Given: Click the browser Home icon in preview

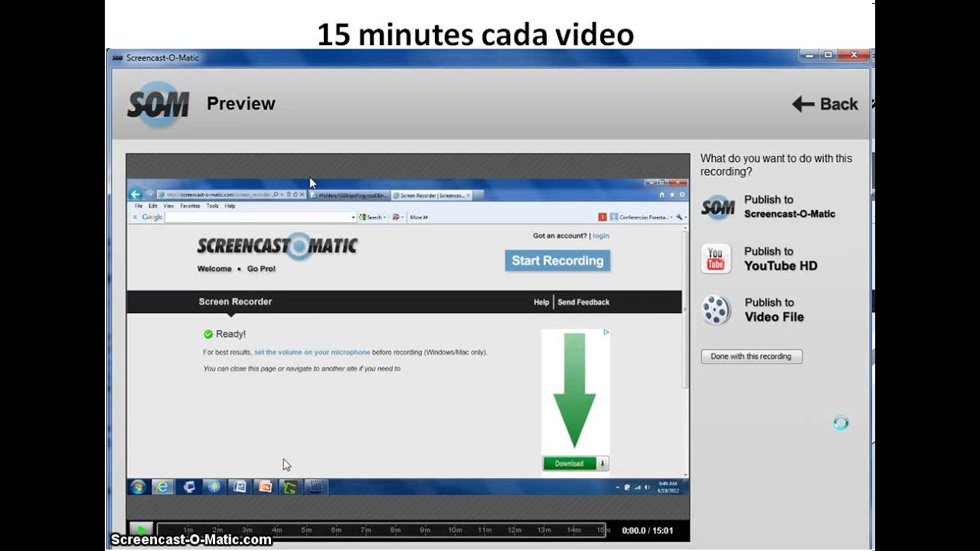Looking at the screenshot, I should [x=662, y=195].
